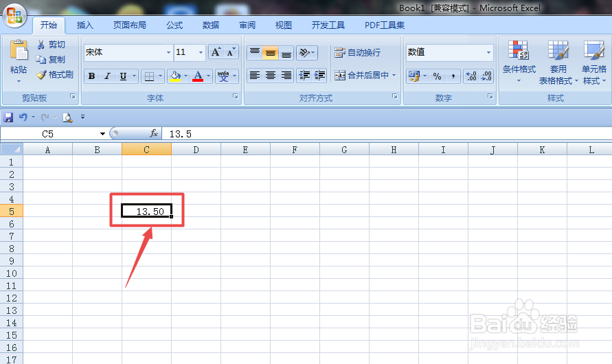The width and height of the screenshot is (612, 364).
Task: Switch to 数据 ribbon tab
Action: click(x=211, y=25)
